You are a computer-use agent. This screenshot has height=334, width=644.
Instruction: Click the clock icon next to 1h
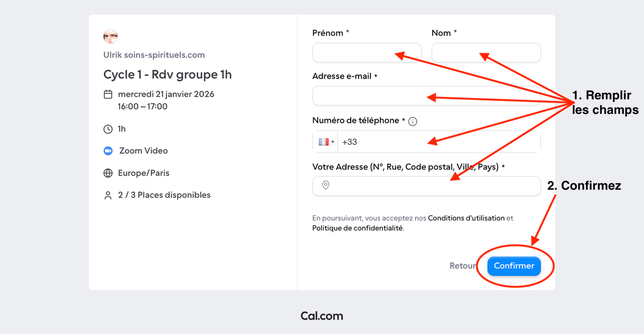coord(108,129)
